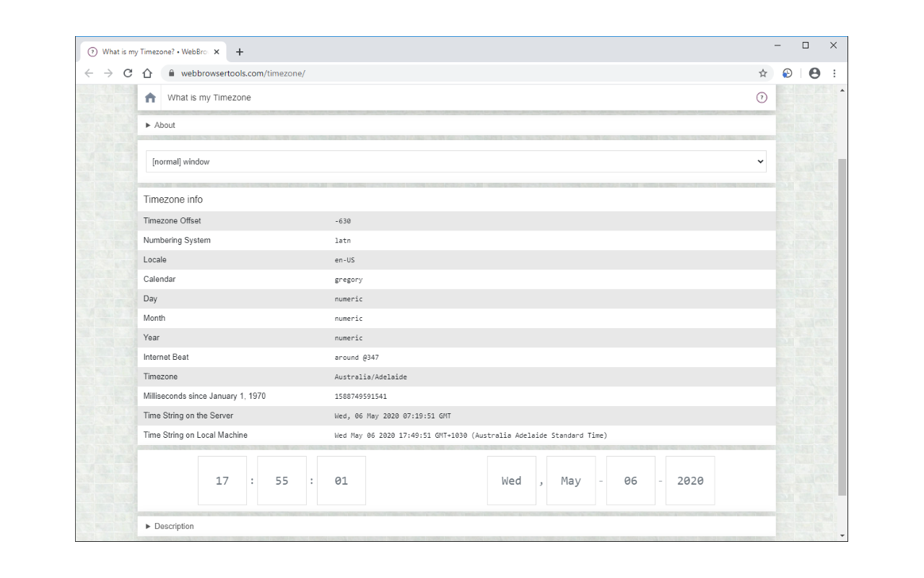Screen dimensions: 924x578
Task: Click the weekday box showing Wed
Action: tap(512, 480)
